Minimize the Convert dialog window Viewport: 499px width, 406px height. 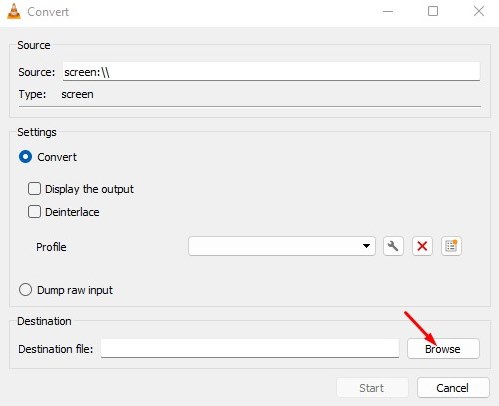click(x=388, y=12)
